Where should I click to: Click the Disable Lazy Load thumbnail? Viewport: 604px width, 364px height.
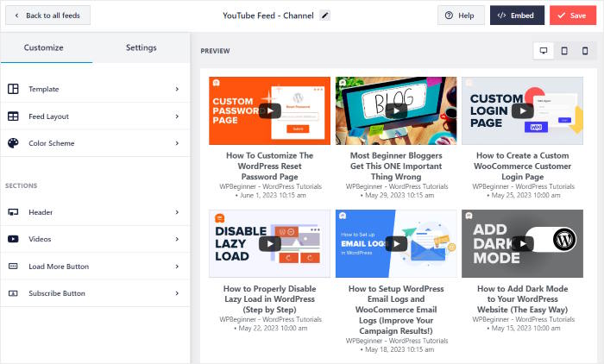269,244
